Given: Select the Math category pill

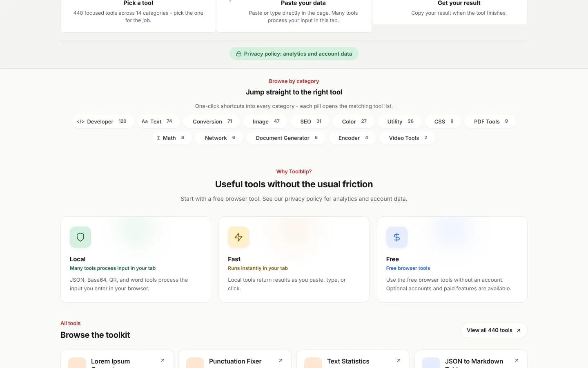Looking at the screenshot, I should (x=172, y=138).
